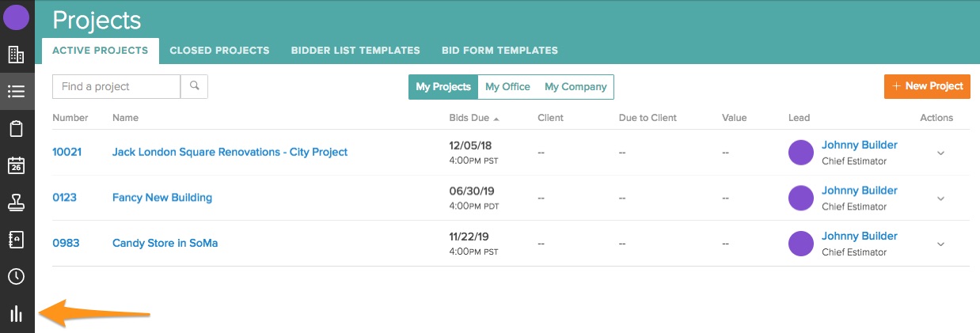Viewport: 980px width, 333px height.
Task: Open the calendar icon in sidebar
Action: (16, 165)
